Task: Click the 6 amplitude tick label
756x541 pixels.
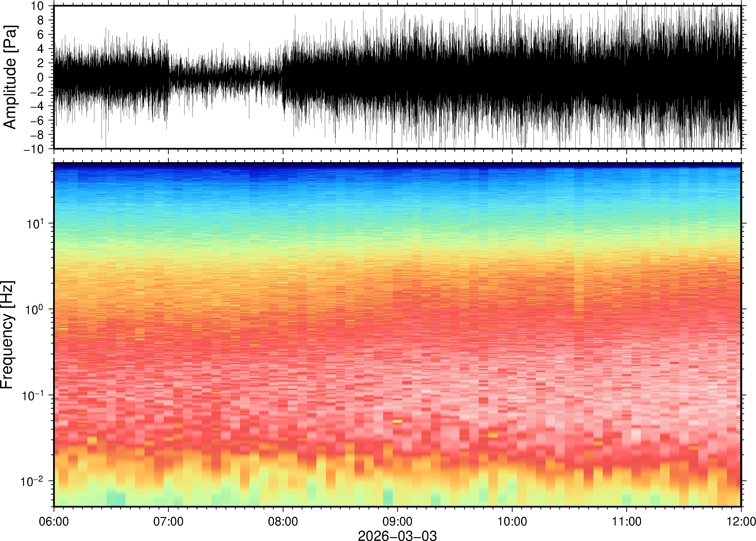Action: click(x=40, y=34)
